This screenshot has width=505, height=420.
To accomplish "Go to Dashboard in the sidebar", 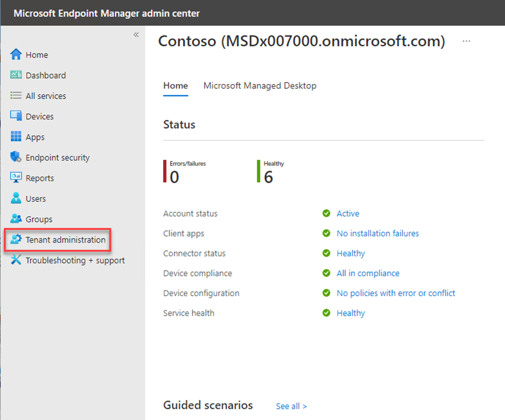I will click(46, 75).
